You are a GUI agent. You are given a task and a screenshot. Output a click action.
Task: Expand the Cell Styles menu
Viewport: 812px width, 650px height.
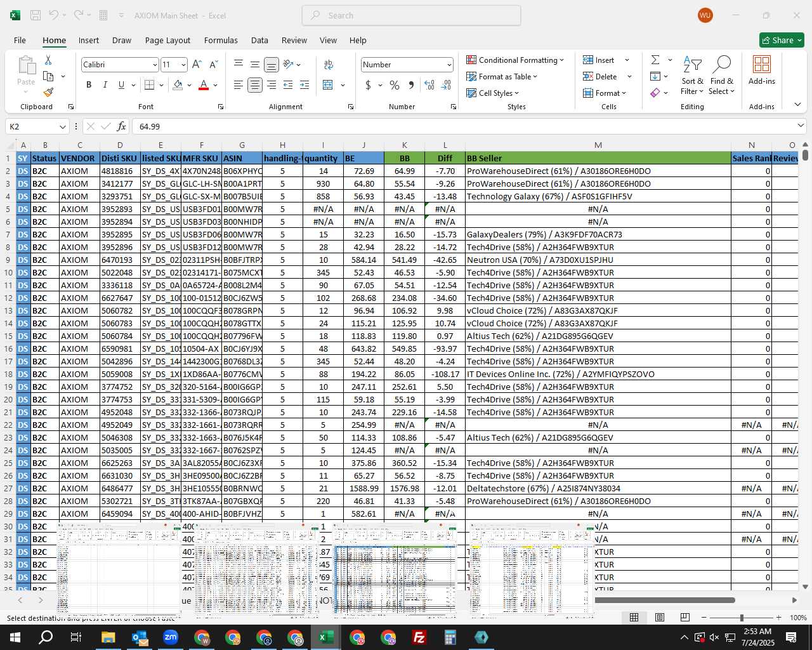[x=493, y=93]
